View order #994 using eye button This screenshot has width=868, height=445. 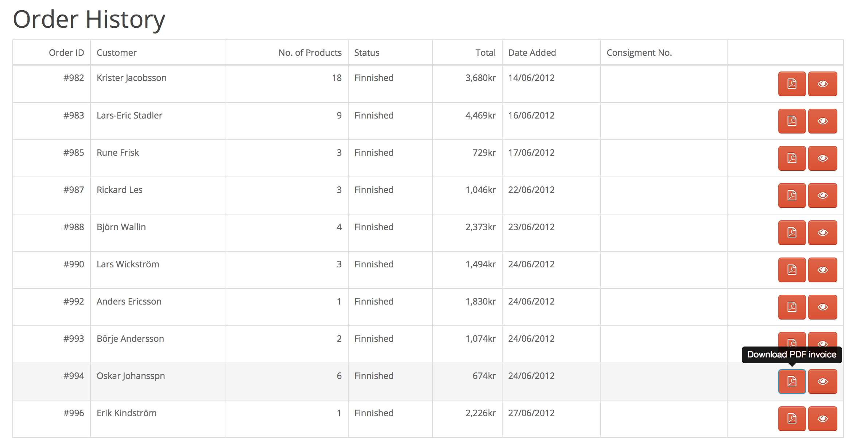822,382
